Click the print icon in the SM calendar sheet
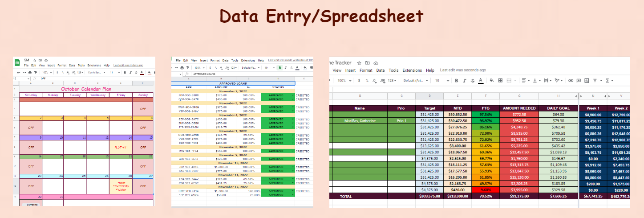Image resolution: width=644 pixels, height=218 pixels. click(30, 72)
